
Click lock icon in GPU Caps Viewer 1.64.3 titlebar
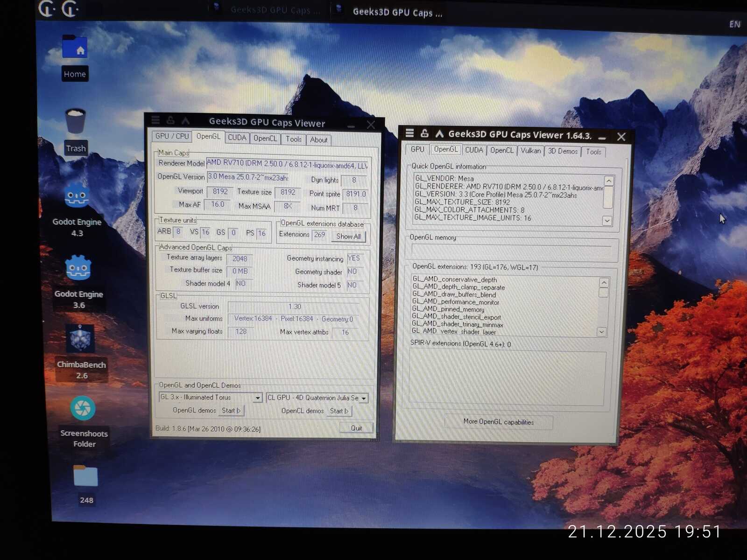click(x=424, y=133)
